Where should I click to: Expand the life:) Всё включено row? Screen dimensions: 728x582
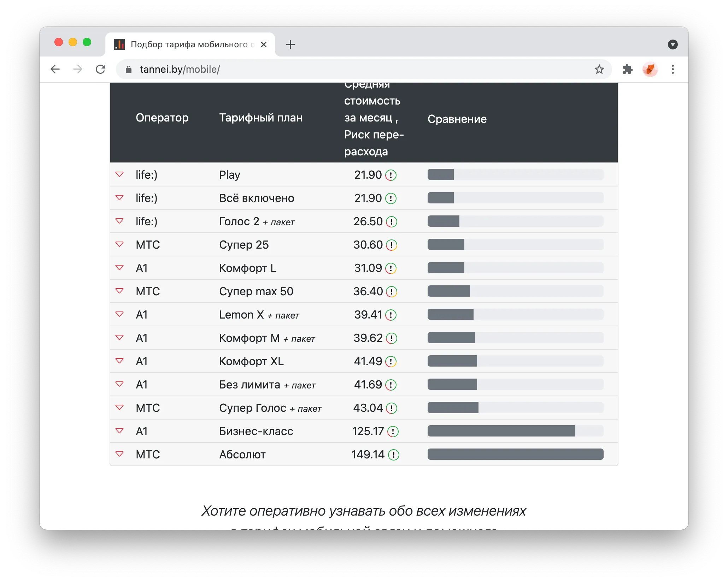click(x=119, y=198)
